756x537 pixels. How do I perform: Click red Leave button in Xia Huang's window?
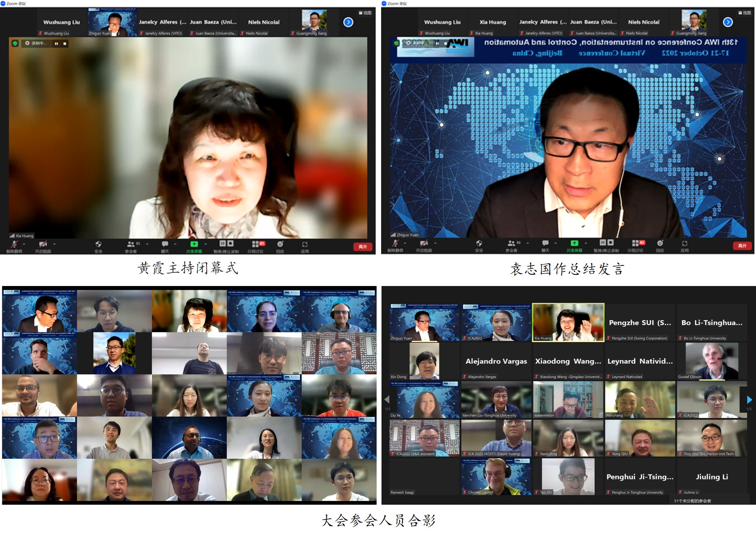(362, 247)
